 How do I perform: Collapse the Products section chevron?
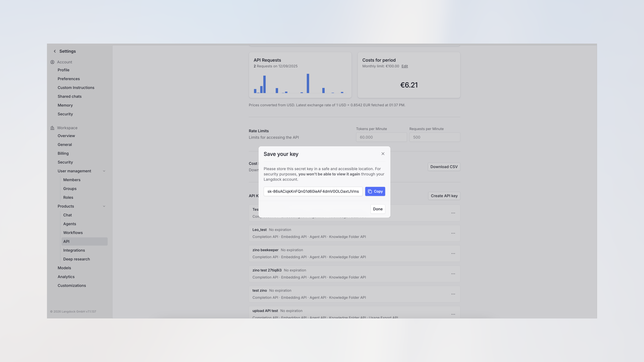point(104,206)
